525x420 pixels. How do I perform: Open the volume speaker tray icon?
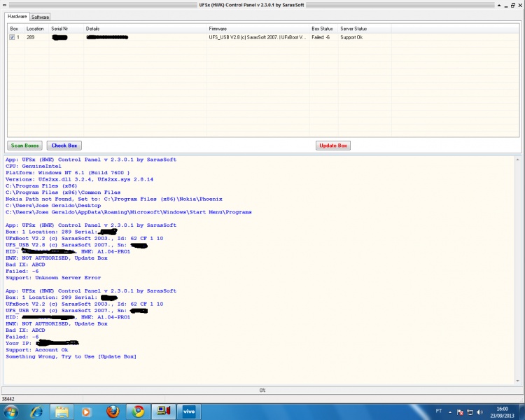coord(479,412)
